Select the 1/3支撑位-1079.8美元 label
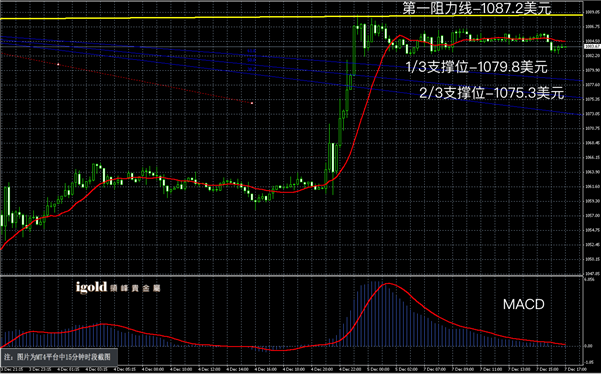This screenshot has height=374, width=601. pyautogui.click(x=476, y=67)
